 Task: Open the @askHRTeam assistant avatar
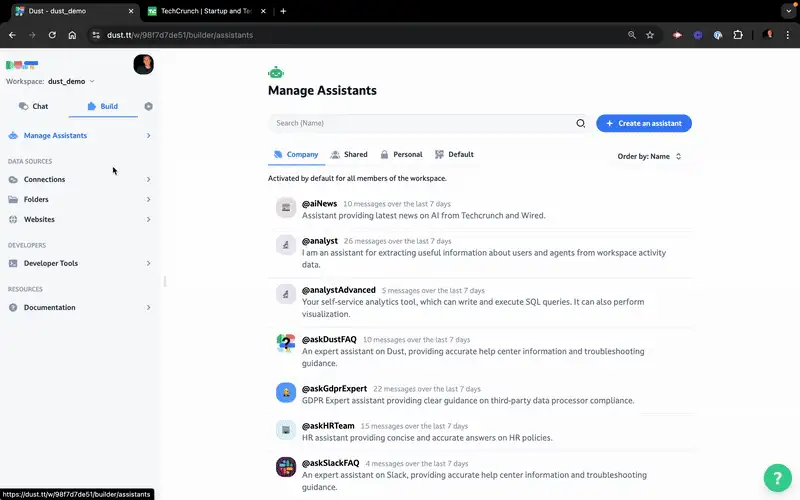pos(286,430)
